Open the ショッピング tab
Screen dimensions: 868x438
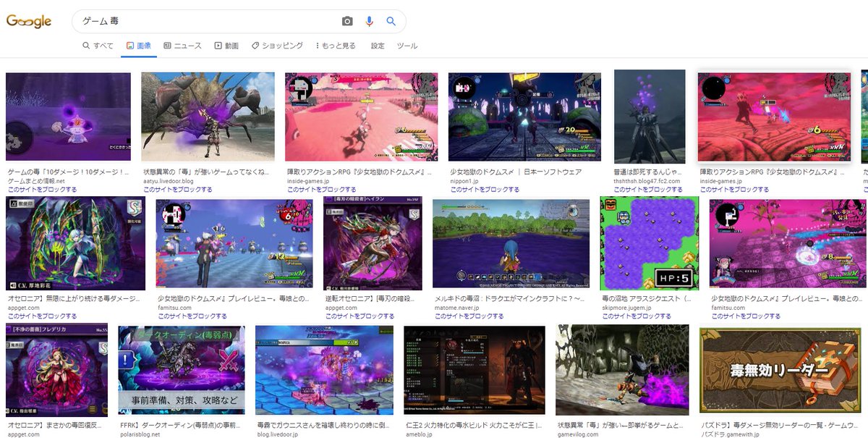(x=277, y=46)
